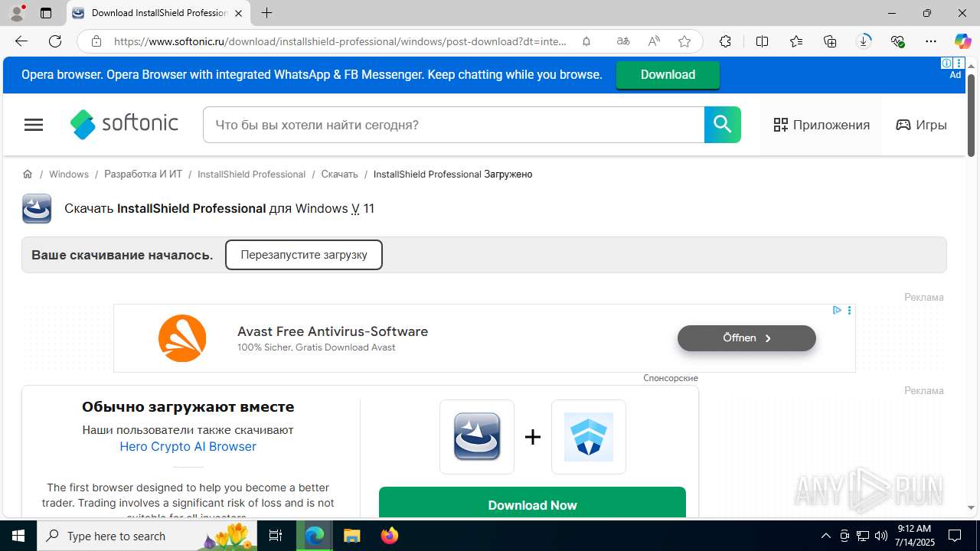Open Скачать breadcrumb link
Image resolution: width=980 pixels, height=551 pixels.
pos(339,174)
